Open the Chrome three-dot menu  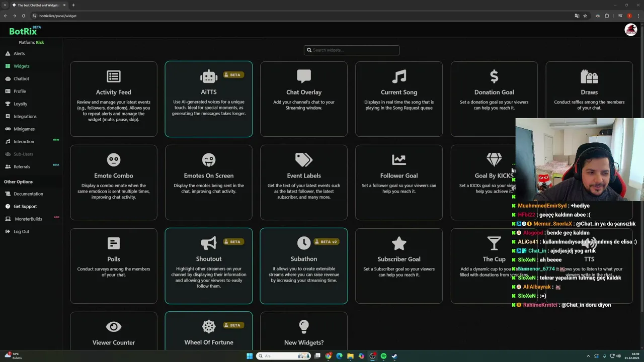[638, 16]
